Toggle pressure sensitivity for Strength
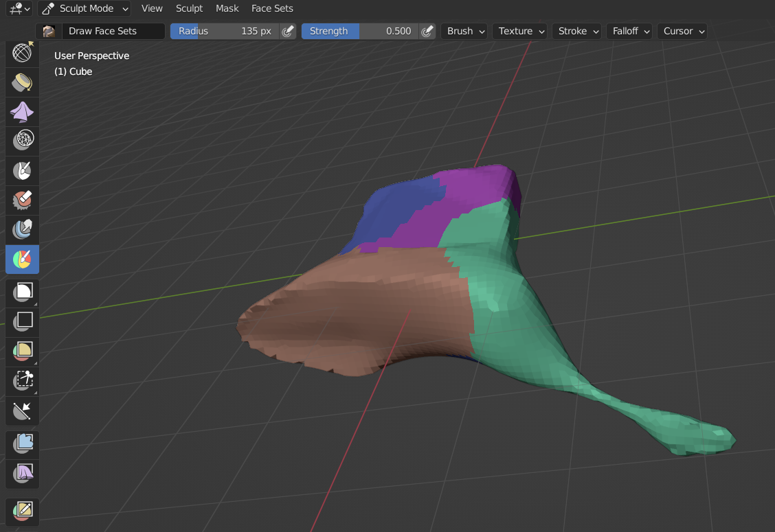 (427, 31)
